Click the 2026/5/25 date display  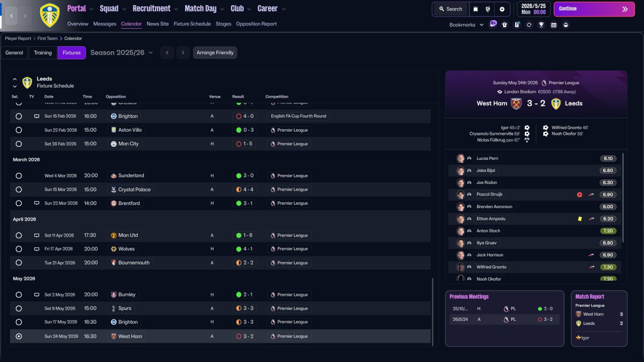[x=533, y=9]
